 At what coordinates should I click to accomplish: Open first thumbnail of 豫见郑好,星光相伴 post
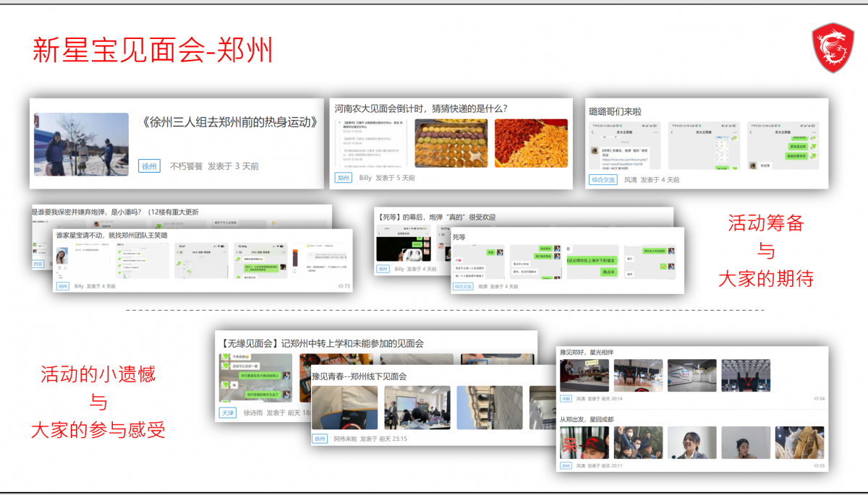pyautogui.click(x=584, y=376)
